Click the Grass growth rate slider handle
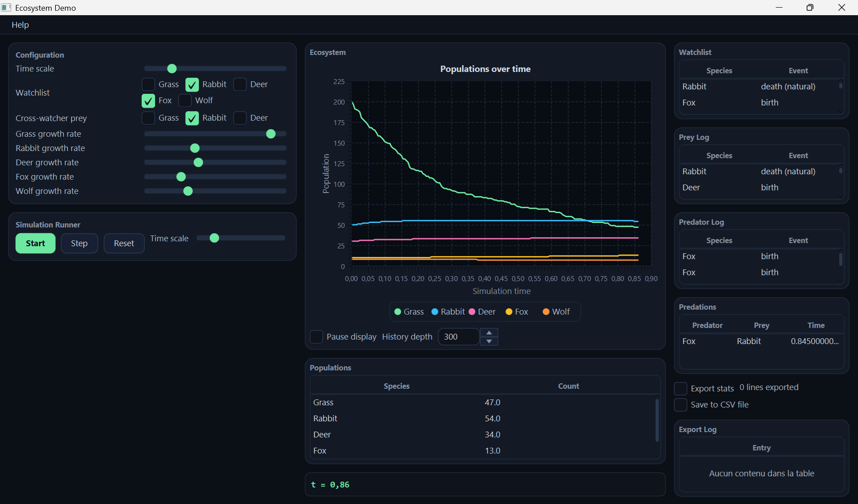The height and width of the screenshot is (504, 858). (271, 134)
